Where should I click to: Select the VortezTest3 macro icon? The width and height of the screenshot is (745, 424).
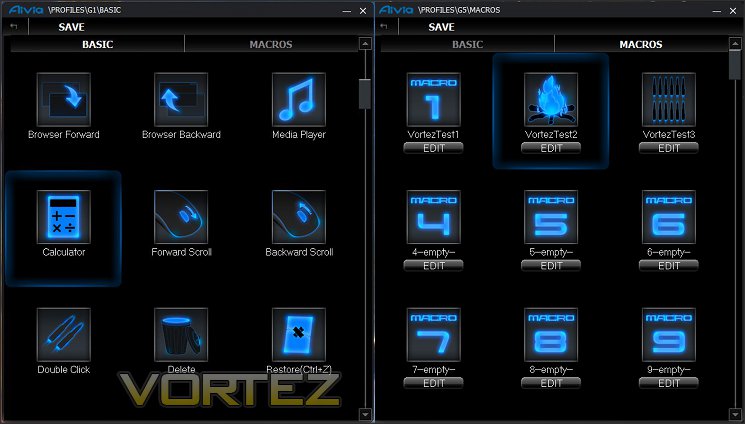[669, 99]
